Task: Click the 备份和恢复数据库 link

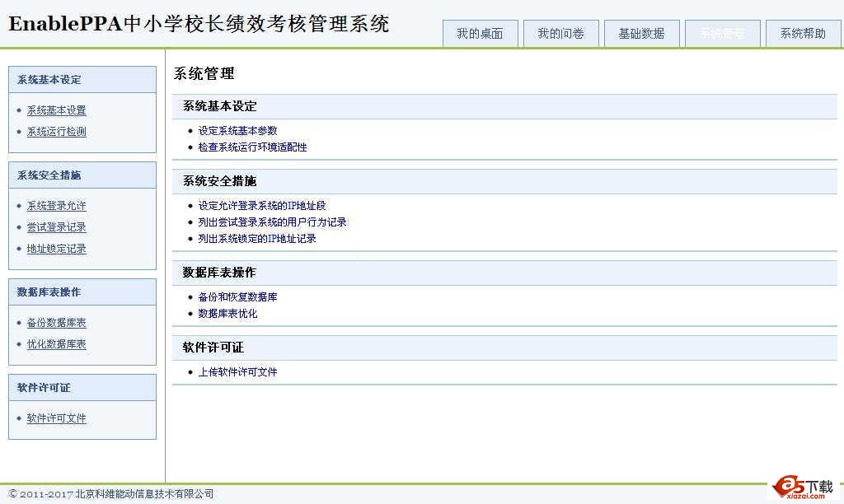Action: coord(238,297)
